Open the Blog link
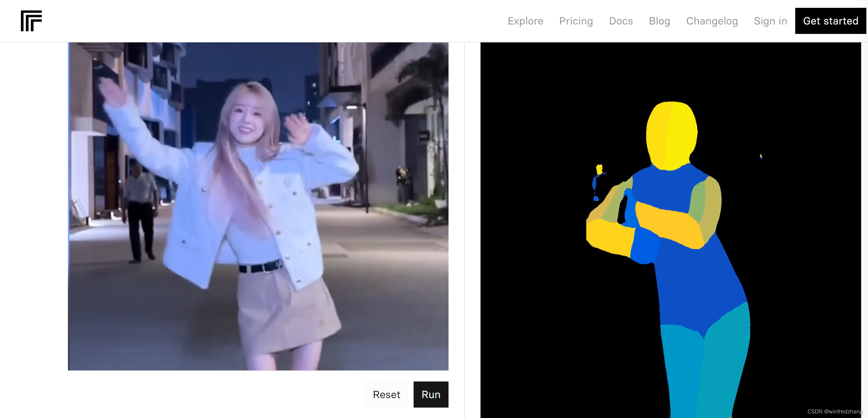 [x=659, y=21]
